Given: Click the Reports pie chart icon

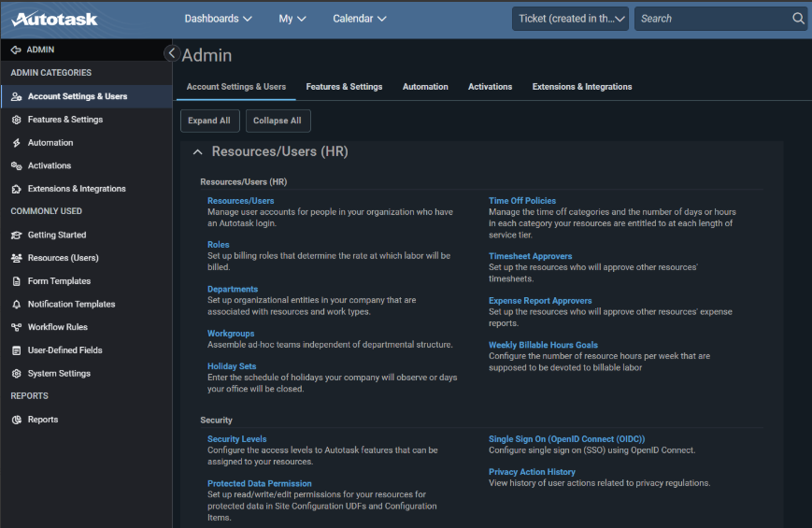Looking at the screenshot, I should 17,420.
